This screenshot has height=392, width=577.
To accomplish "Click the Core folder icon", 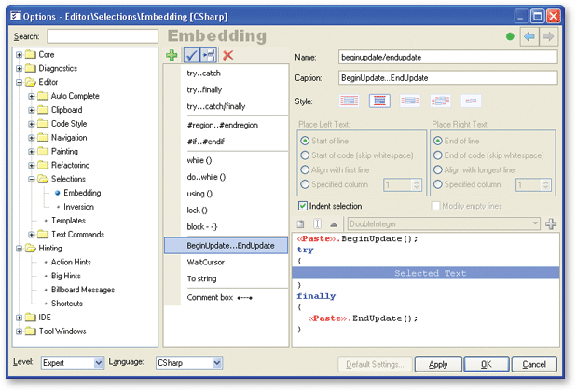I will point(30,55).
